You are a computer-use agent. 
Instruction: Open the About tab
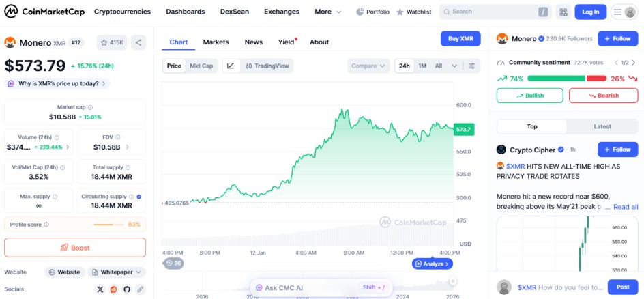(x=319, y=42)
